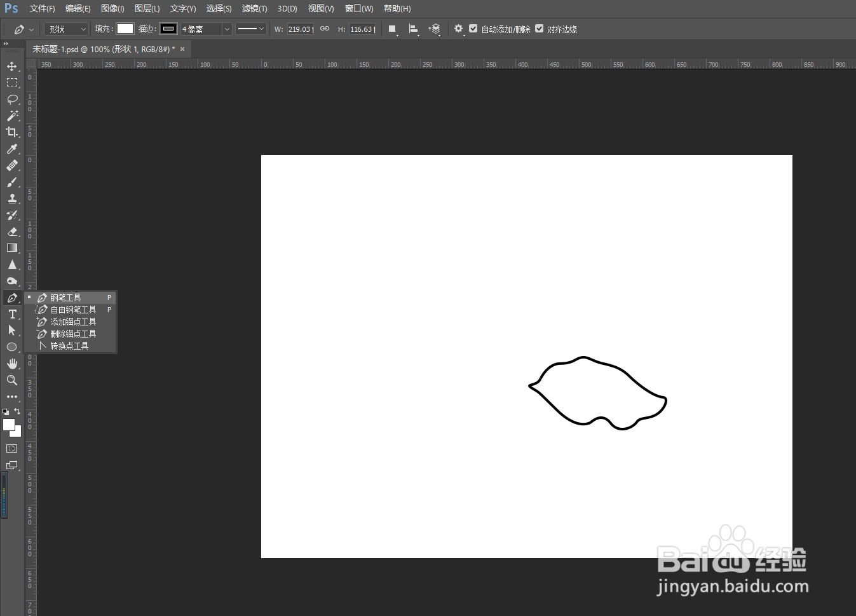Swap foreground and background colors
This screenshot has width=856, height=616.
(17, 411)
